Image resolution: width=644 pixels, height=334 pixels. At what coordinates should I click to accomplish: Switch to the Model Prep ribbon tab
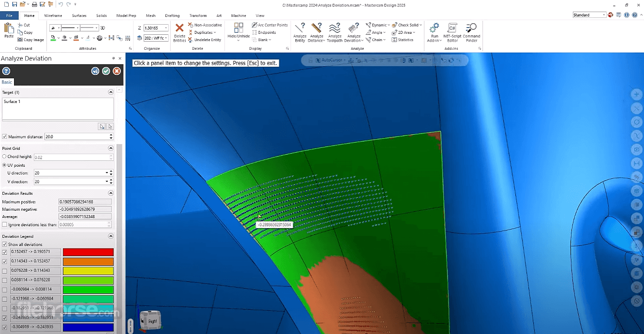tap(126, 15)
